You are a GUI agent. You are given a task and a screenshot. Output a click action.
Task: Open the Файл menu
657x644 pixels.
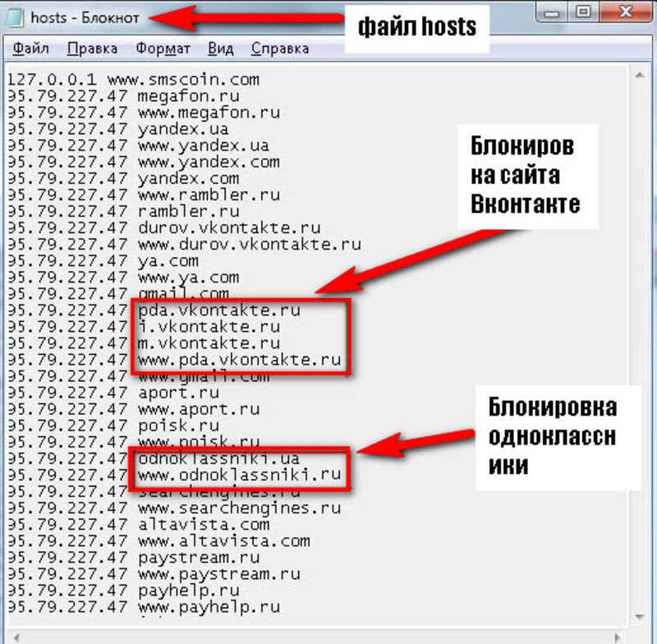[30, 48]
